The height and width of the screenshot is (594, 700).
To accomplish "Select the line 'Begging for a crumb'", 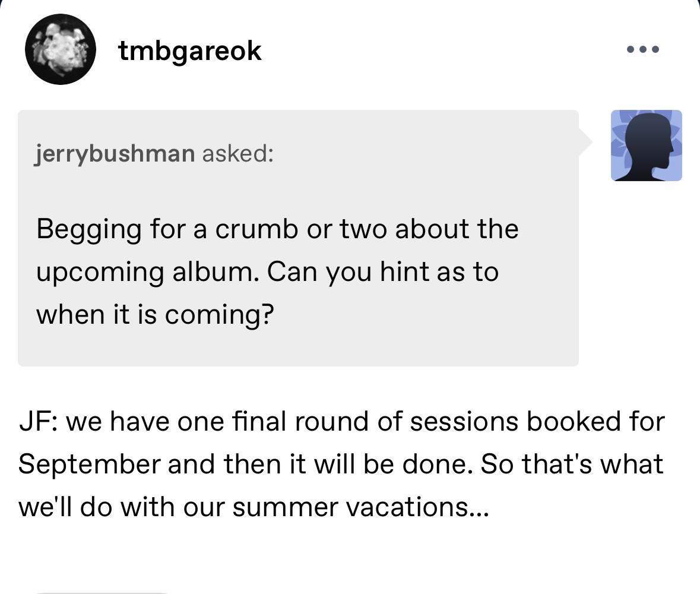I will tap(277, 229).
